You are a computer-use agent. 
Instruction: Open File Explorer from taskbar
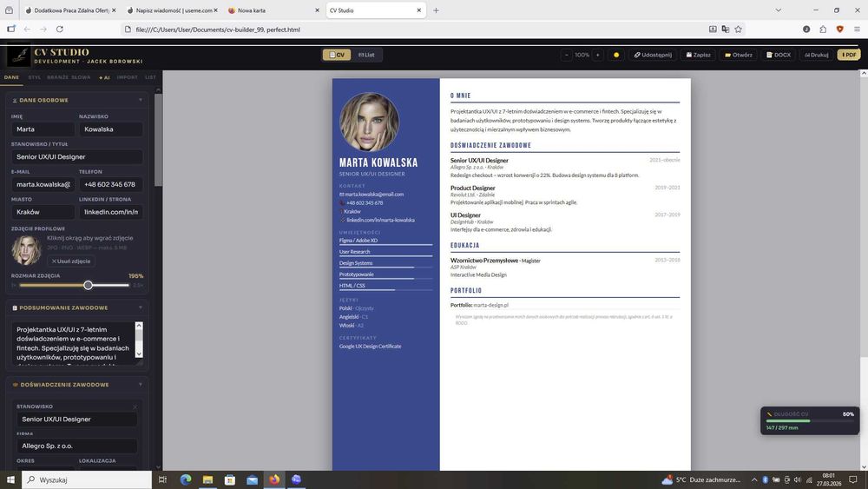click(207, 479)
